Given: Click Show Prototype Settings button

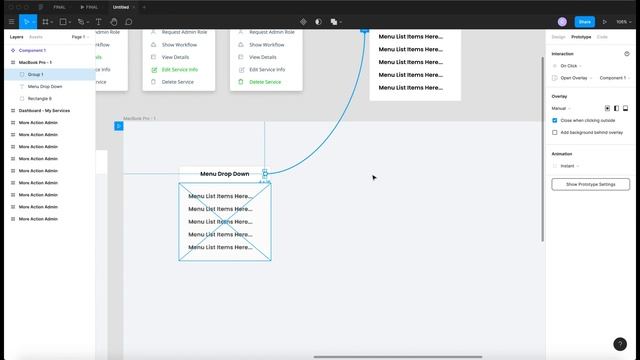Looking at the screenshot, I should tap(590, 184).
